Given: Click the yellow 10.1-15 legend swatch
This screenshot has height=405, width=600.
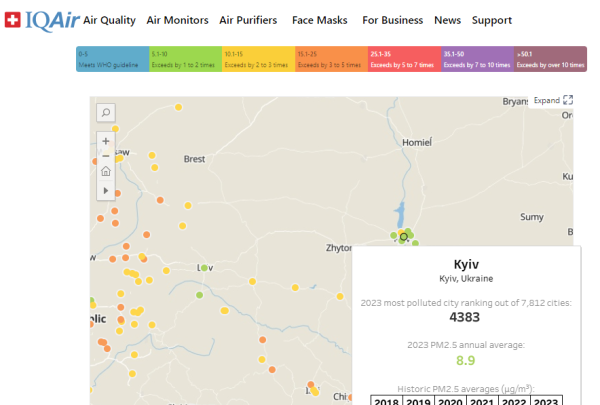Looking at the screenshot, I should click(258, 60).
